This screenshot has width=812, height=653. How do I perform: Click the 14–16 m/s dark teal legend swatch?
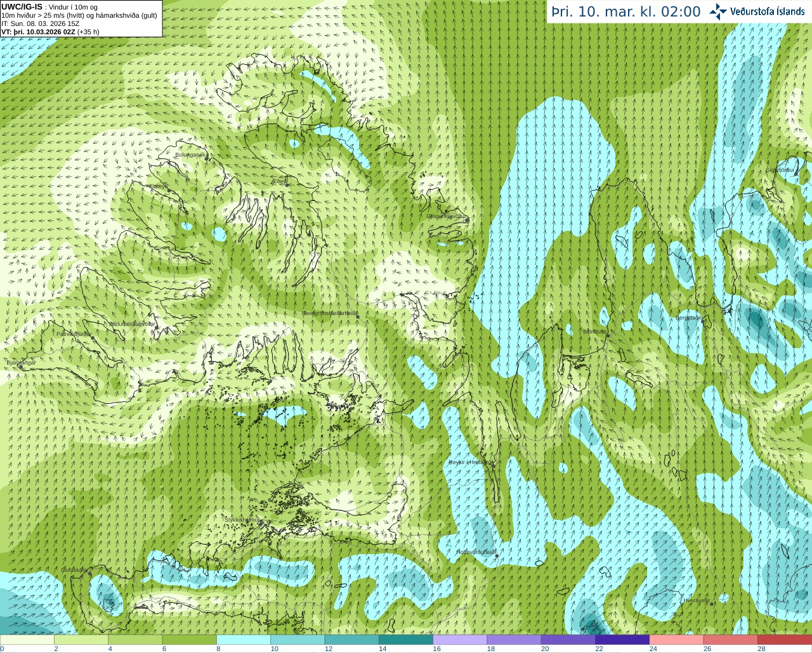[406, 640]
